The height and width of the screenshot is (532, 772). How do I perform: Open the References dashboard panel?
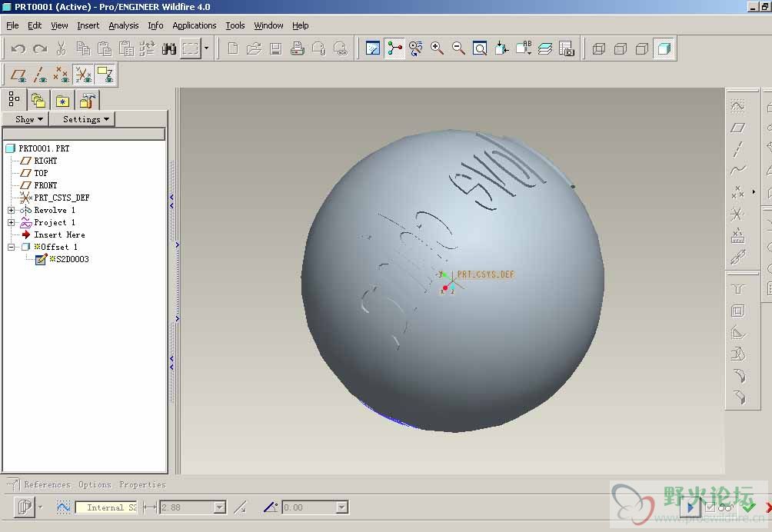(x=47, y=485)
